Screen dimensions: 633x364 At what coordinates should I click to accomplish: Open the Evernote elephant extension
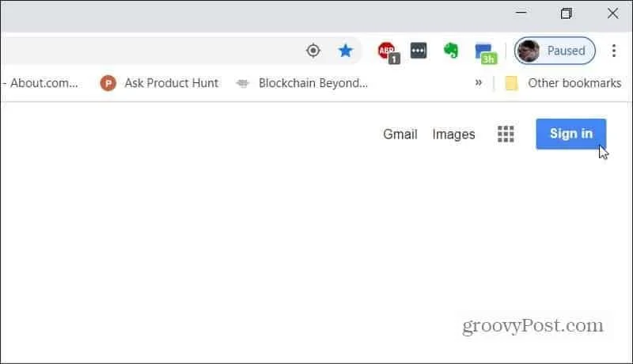[x=451, y=51]
